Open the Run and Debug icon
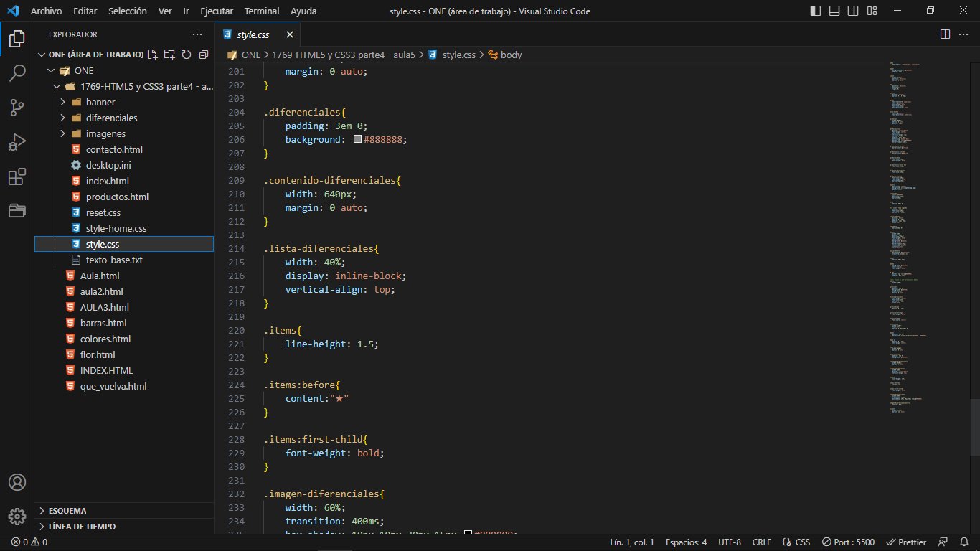Viewport: 980px width, 551px height. pos(17,142)
